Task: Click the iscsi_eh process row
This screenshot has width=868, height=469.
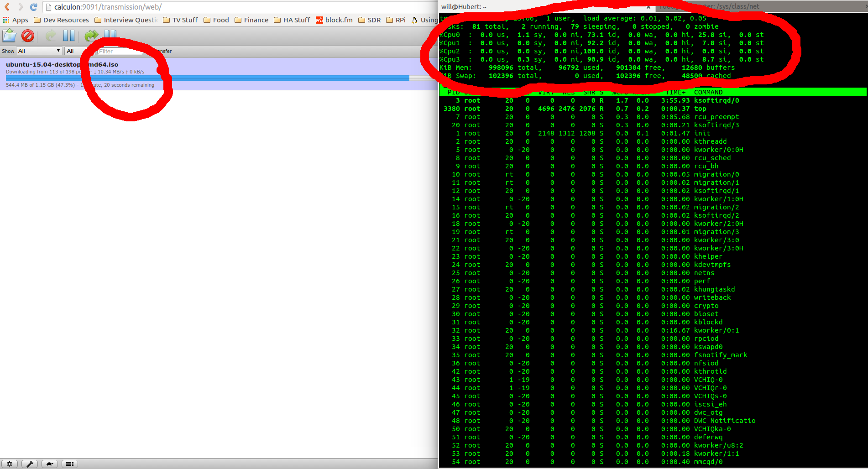Action: coord(653,404)
